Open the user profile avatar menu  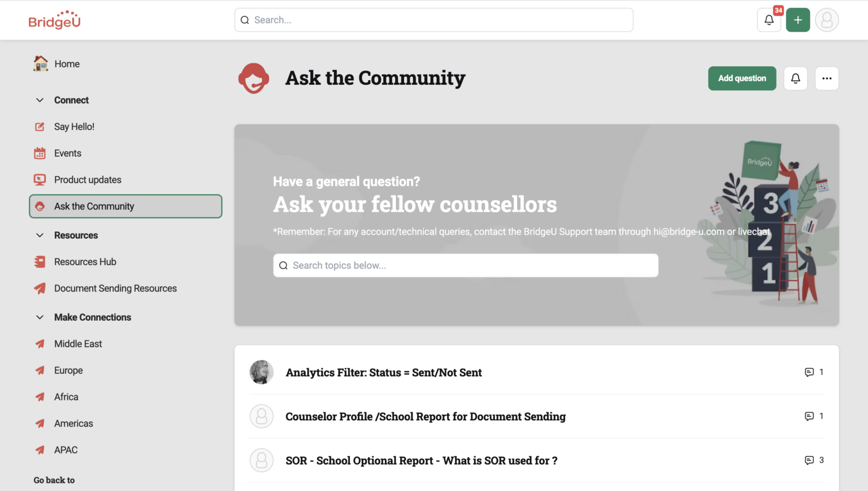point(826,20)
